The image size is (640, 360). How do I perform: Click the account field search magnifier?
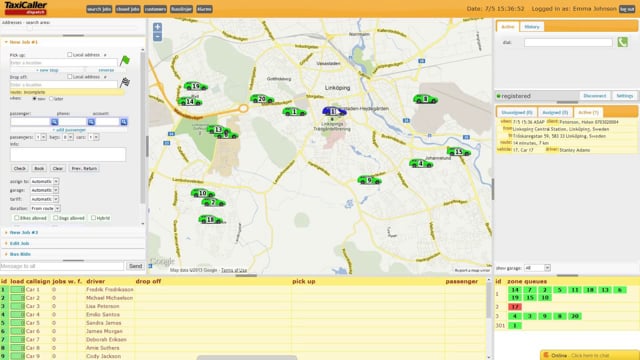pos(124,122)
